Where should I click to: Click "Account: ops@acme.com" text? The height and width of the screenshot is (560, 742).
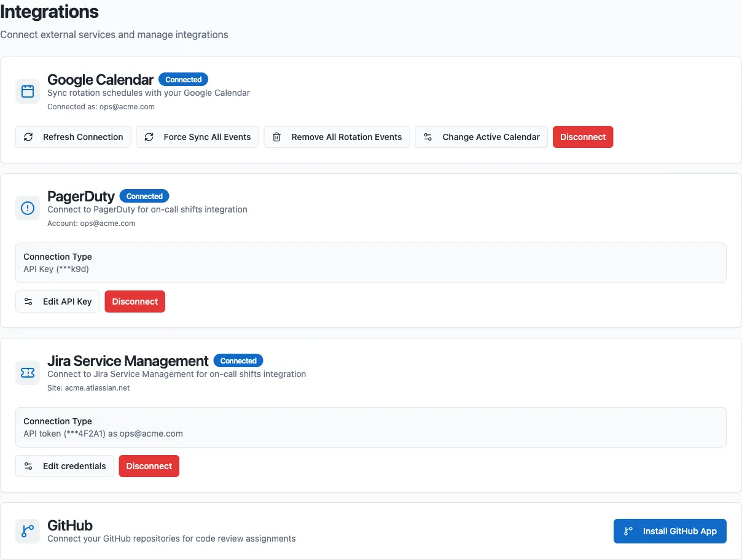(92, 223)
